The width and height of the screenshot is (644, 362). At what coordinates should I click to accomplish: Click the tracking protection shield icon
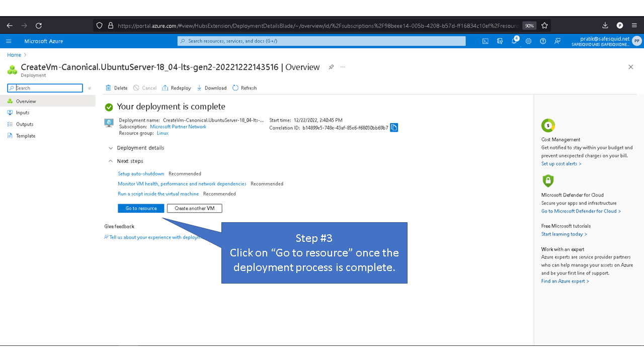pos(99,26)
